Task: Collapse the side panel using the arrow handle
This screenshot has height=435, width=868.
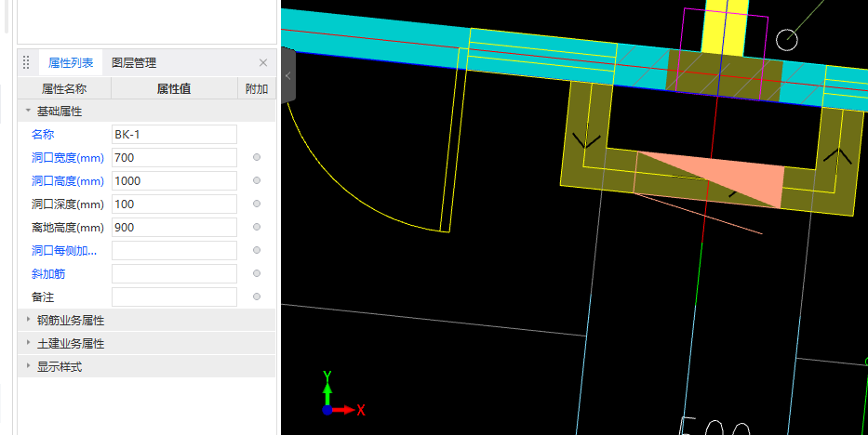Action: coord(287,75)
